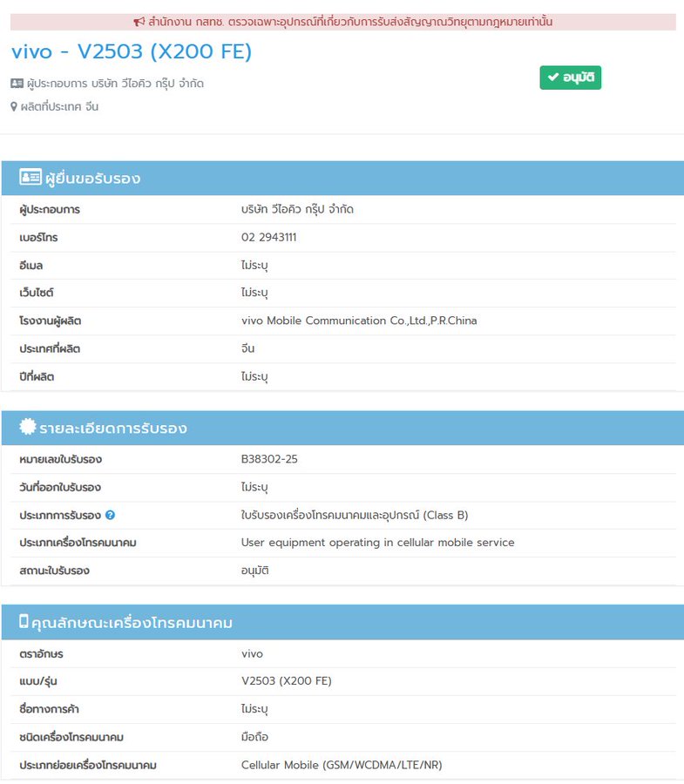Click the User equipment operating in cellular mobile service text

(x=377, y=543)
